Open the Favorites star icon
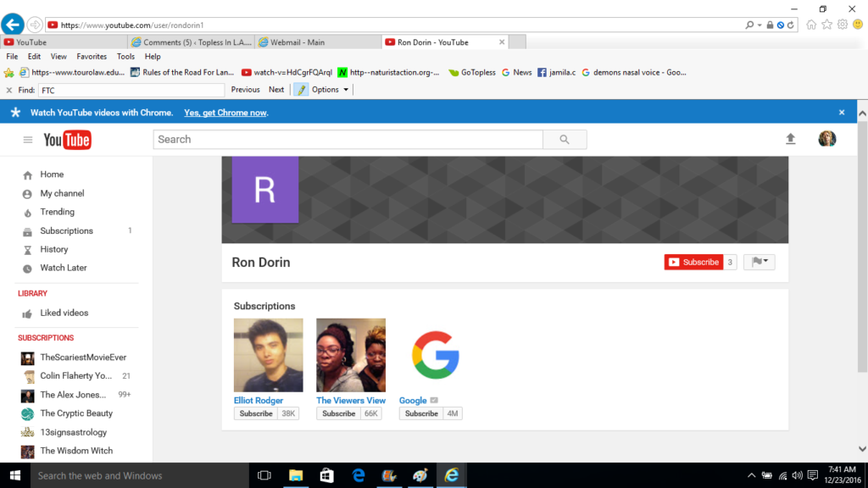Screen dimensions: 868x488 [826, 25]
